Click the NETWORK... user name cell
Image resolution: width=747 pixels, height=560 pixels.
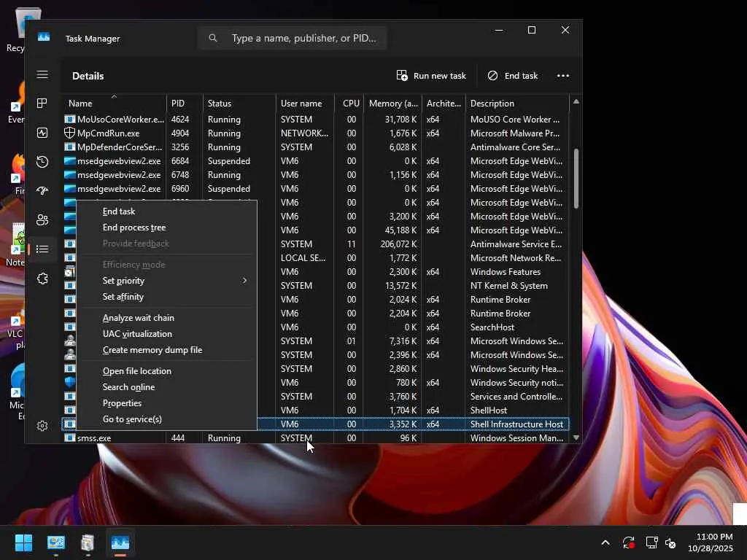pyautogui.click(x=304, y=133)
